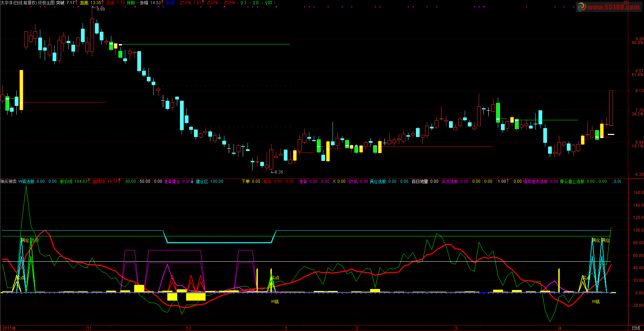Click the 太平洋 终极主图 chart title
The height and width of the screenshot is (331, 644).
coord(27,3)
